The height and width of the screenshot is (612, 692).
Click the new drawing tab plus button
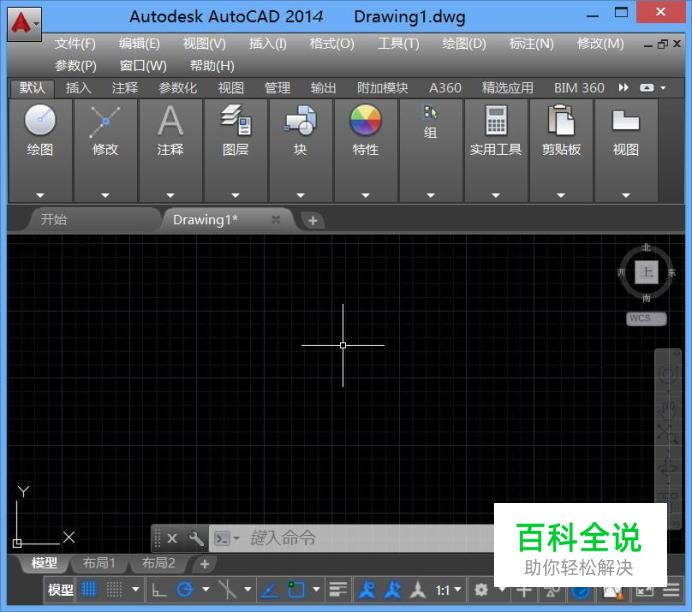(x=312, y=220)
